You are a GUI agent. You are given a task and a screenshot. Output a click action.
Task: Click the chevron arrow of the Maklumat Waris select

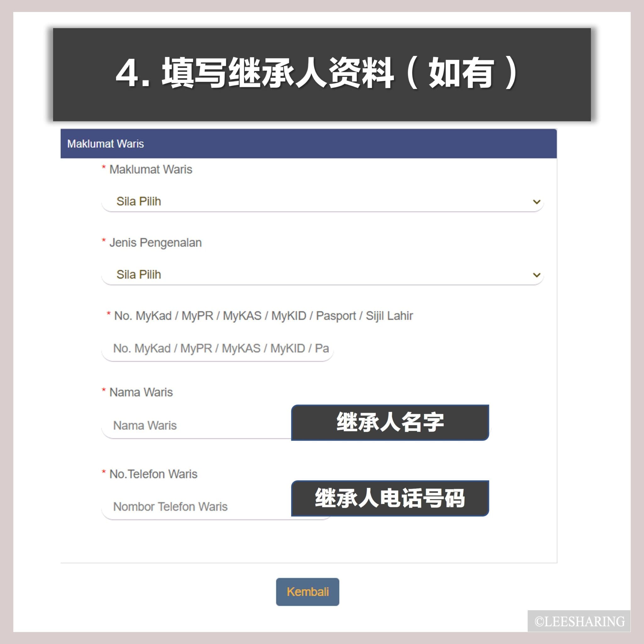536,202
